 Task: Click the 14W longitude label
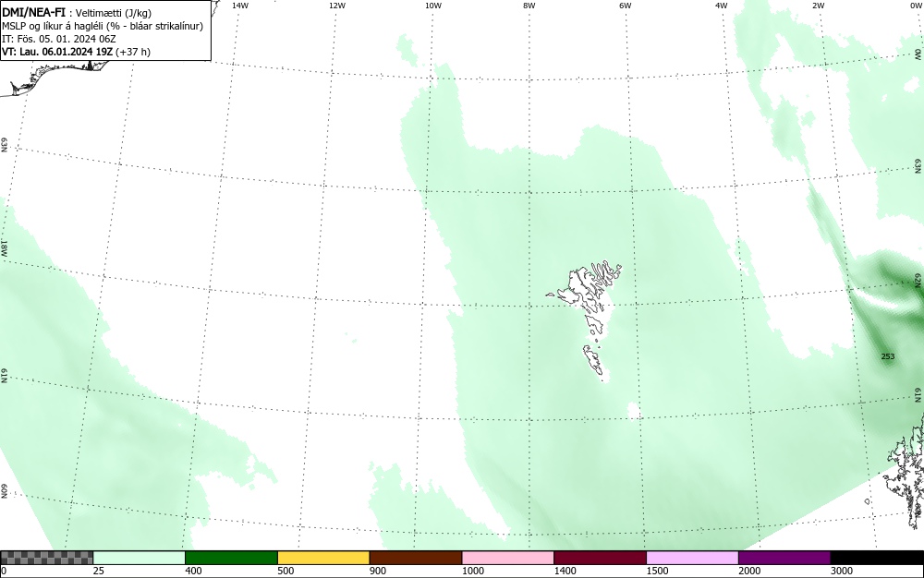click(x=240, y=6)
